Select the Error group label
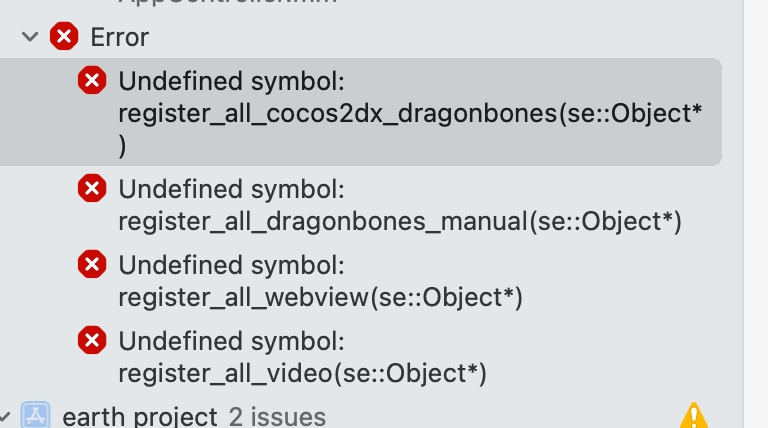 [x=119, y=37]
